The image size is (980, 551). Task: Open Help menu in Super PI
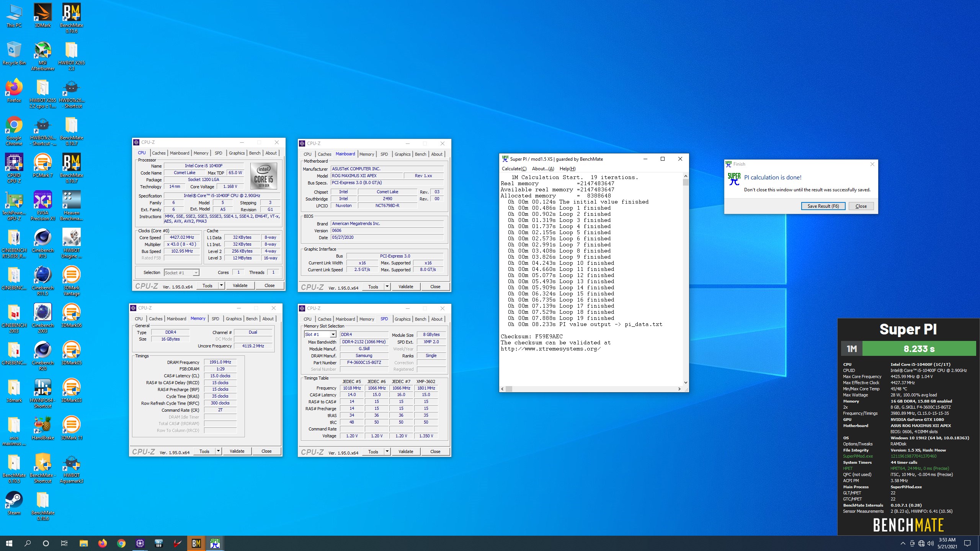pyautogui.click(x=567, y=169)
